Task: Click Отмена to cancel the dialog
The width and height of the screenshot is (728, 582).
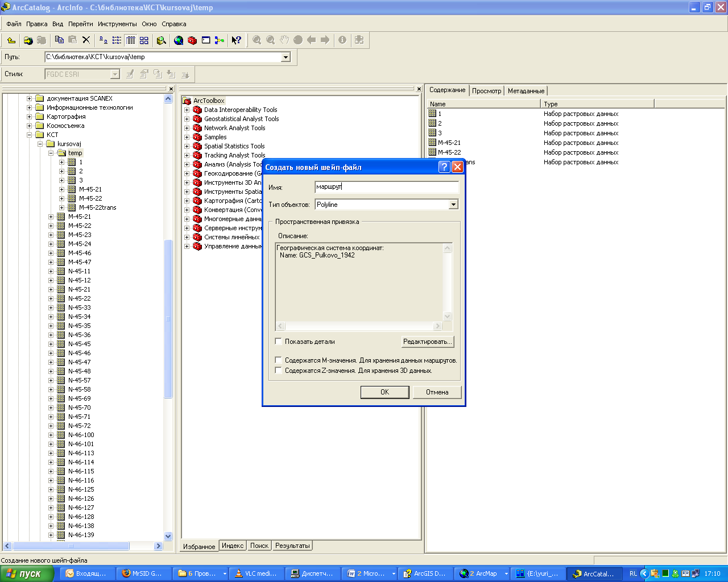Action: (437, 392)
